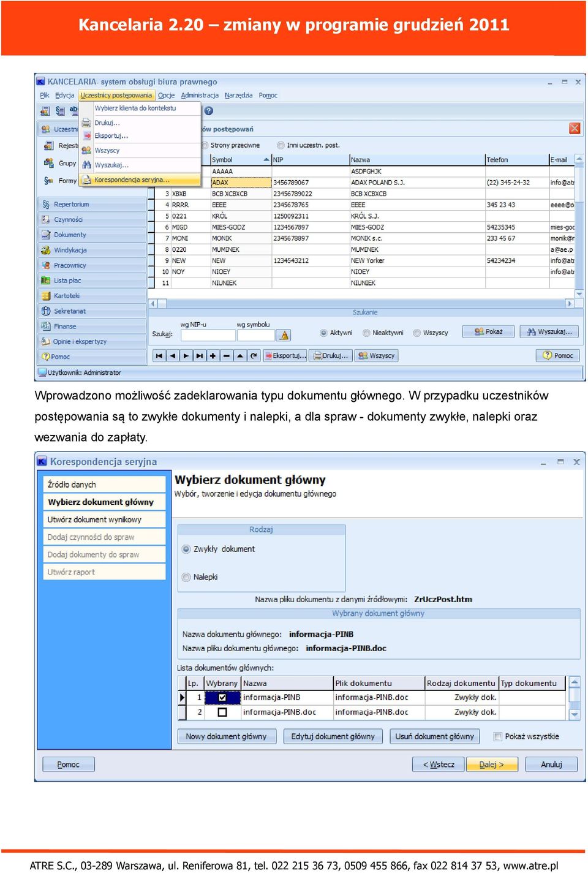Click the search filter icon beside symbol field
The width and height of the screenshot is (588, 873).
[284, 335]
